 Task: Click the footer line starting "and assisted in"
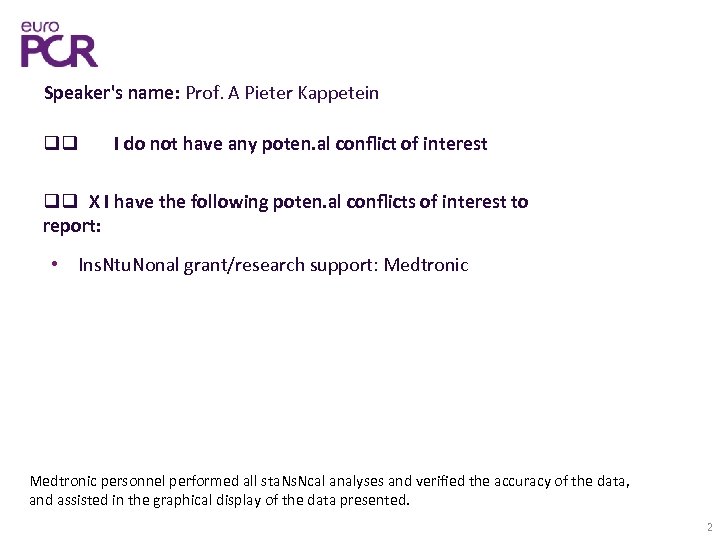pyautogui.click(x=220, y=500)
